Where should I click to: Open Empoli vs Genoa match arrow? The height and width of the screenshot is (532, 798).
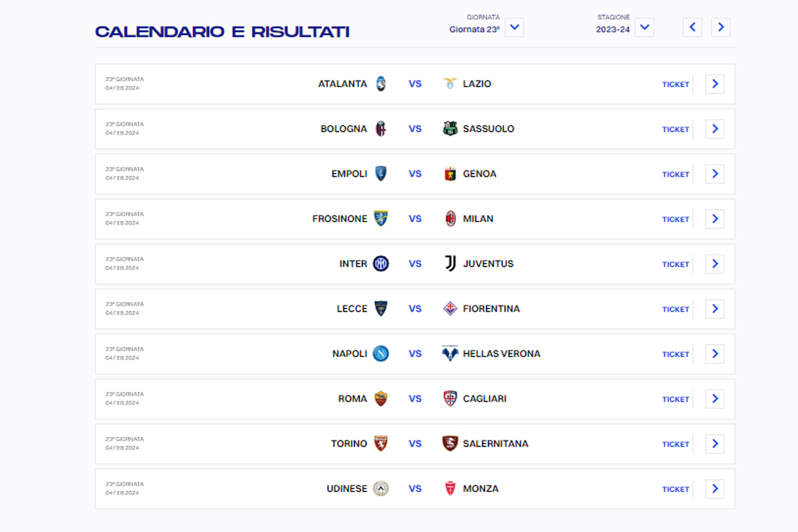click(714, 174)
